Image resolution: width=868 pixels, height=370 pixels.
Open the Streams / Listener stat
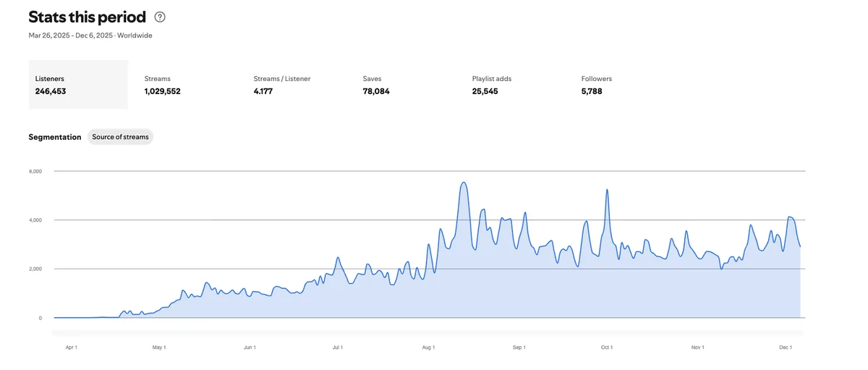tap(297, 85)
